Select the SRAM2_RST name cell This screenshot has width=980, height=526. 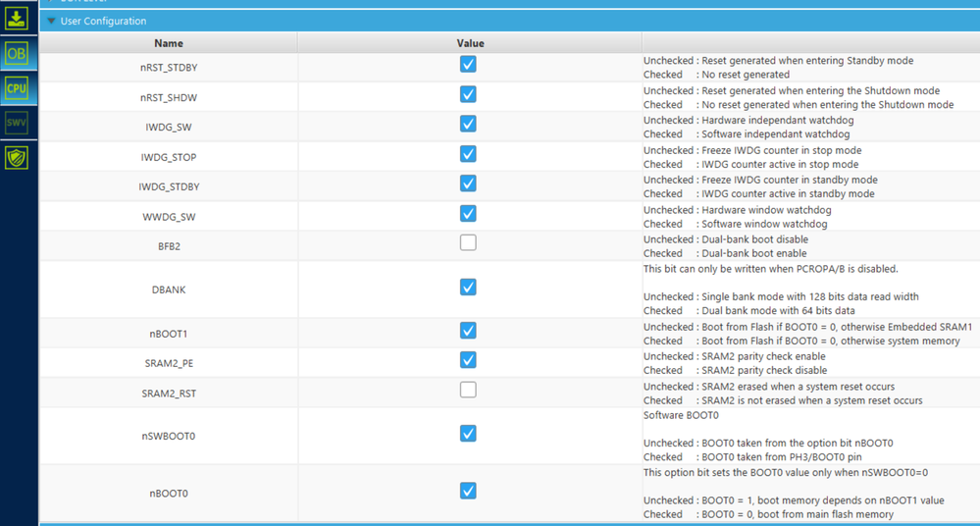tap(169, 393)
